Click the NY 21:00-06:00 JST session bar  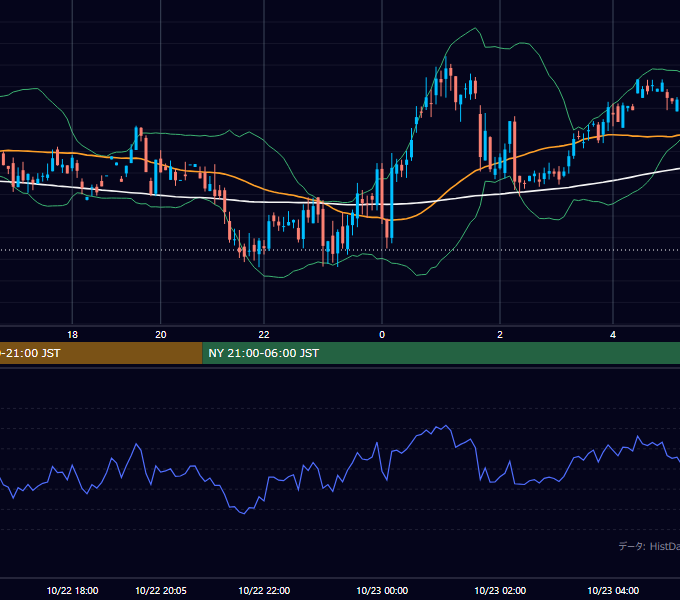click(441, 353)
